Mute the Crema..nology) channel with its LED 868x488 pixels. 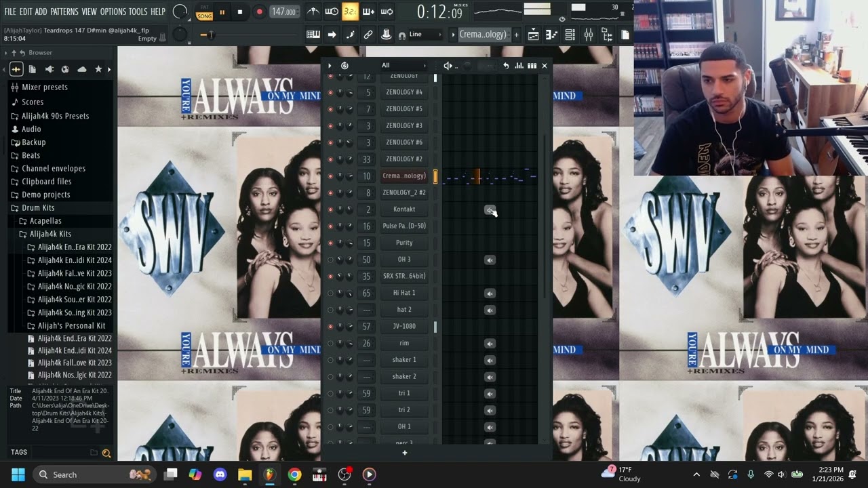(330, 176)
